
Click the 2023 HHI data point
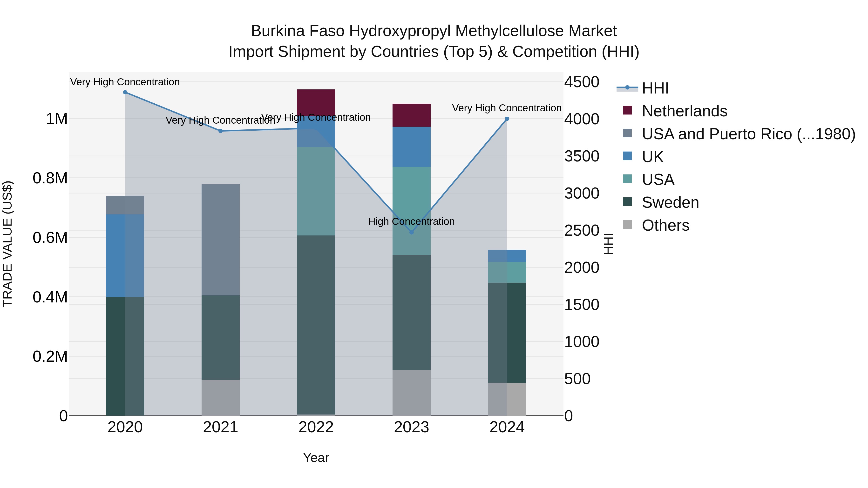(411, 232)
